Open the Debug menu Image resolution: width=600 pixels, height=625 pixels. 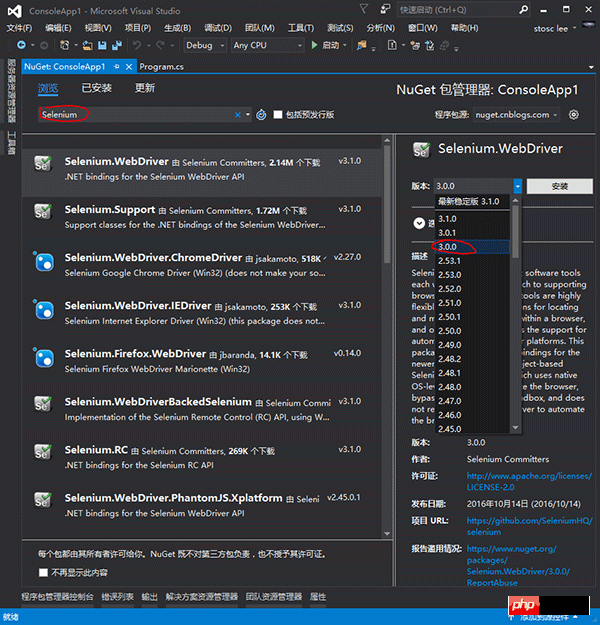coord(218,28)
